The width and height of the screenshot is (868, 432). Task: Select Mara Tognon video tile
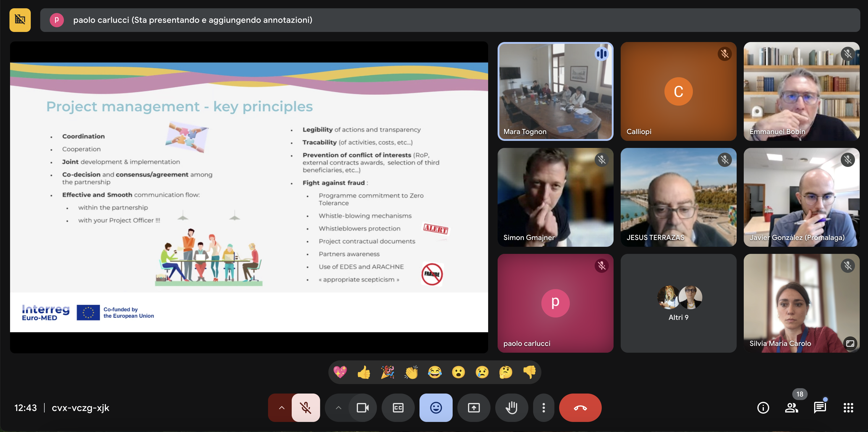555,91
